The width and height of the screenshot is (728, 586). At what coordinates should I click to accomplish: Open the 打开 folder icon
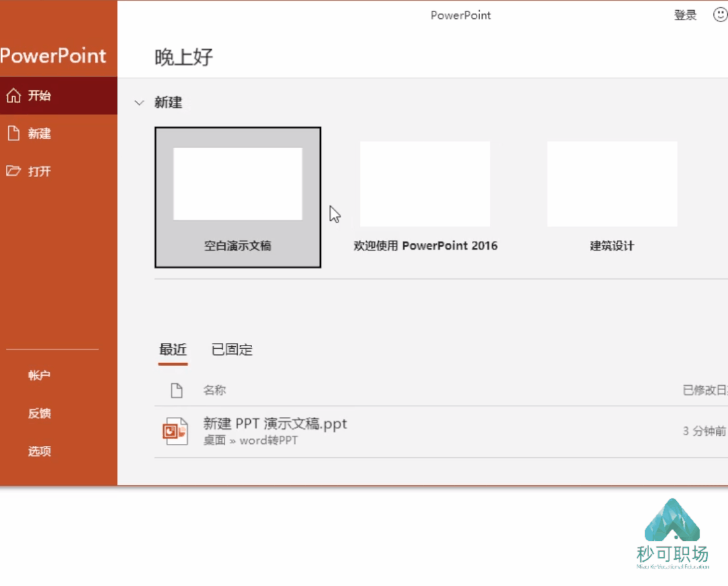point(13,171)
